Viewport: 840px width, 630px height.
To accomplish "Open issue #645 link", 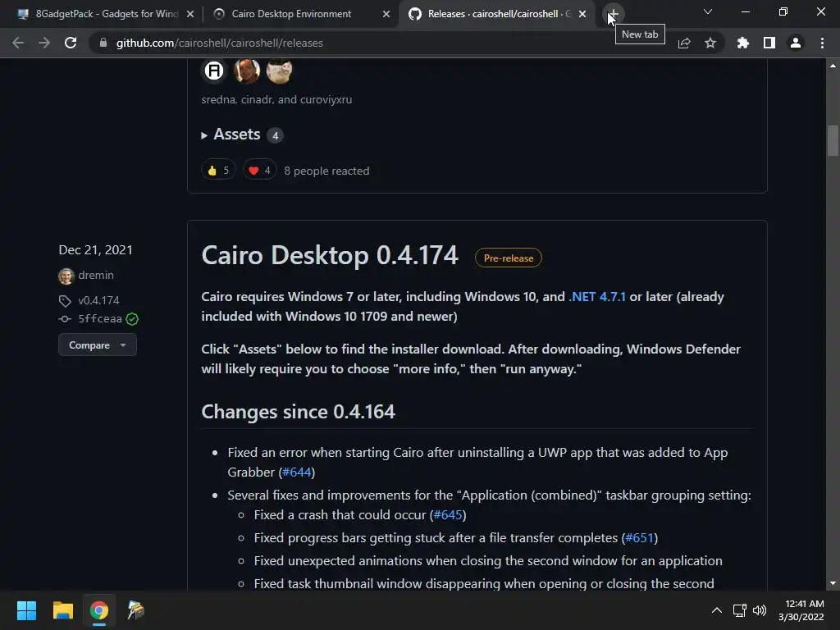I will pos(447,515).
